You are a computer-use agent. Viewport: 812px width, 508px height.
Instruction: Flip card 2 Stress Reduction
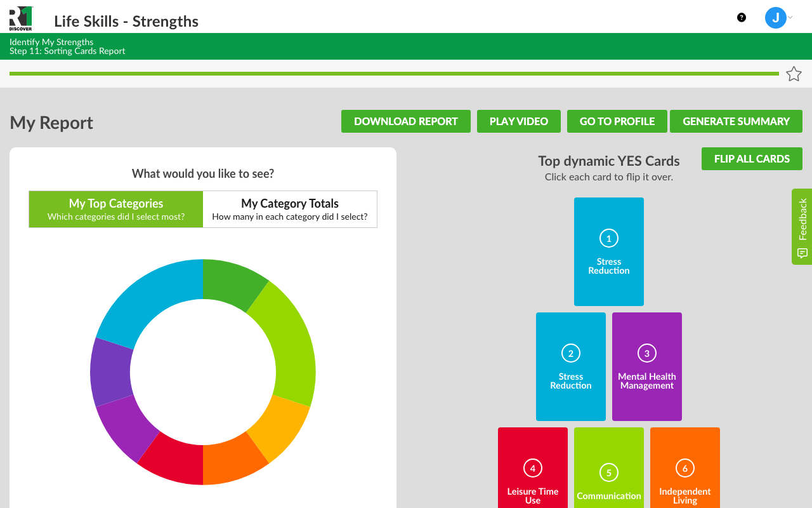(x=571, y=366)
